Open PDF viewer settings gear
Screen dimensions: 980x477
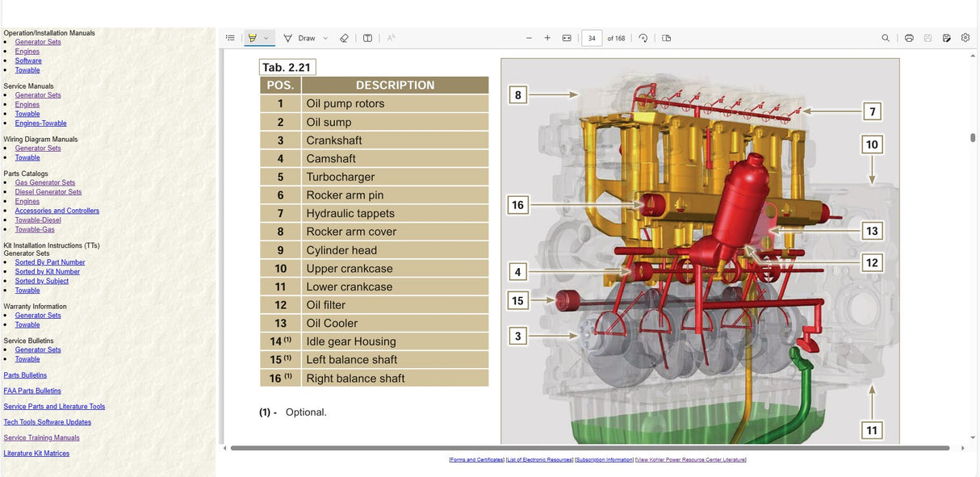(965, 38)
